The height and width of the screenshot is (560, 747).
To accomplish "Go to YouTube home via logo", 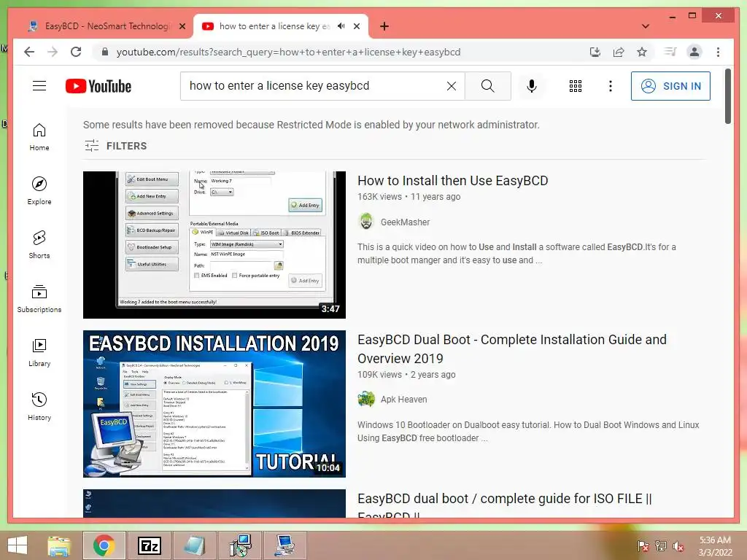I will pos(98,86).
